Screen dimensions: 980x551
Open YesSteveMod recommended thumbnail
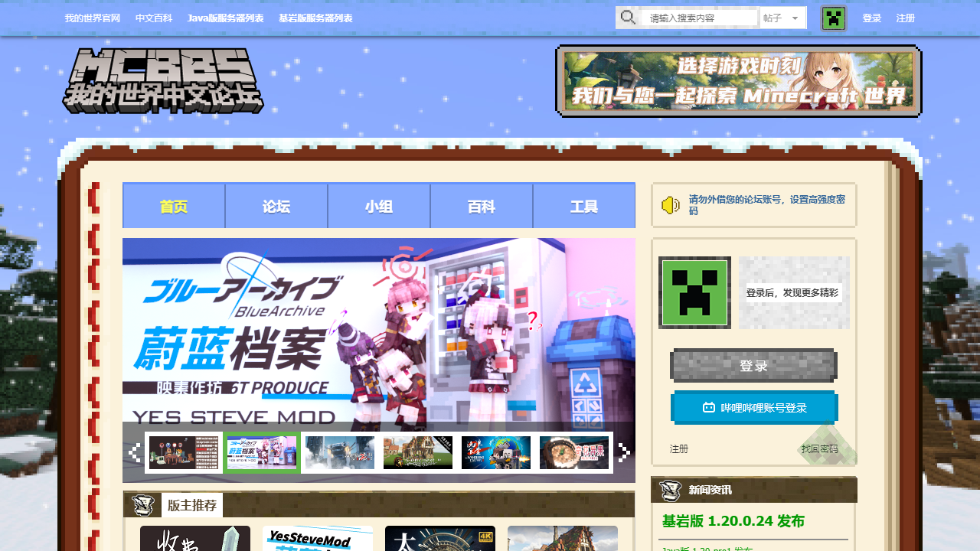tap(318, 538)
